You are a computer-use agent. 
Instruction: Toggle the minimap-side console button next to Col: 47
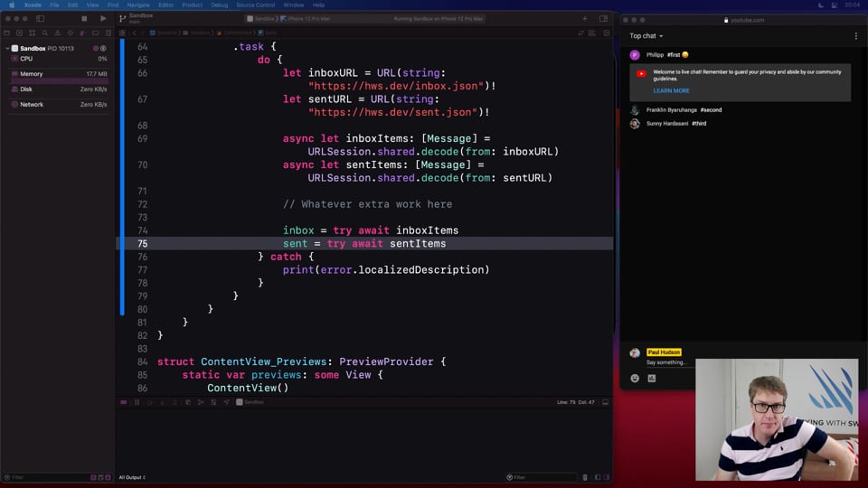click(606, 402)
